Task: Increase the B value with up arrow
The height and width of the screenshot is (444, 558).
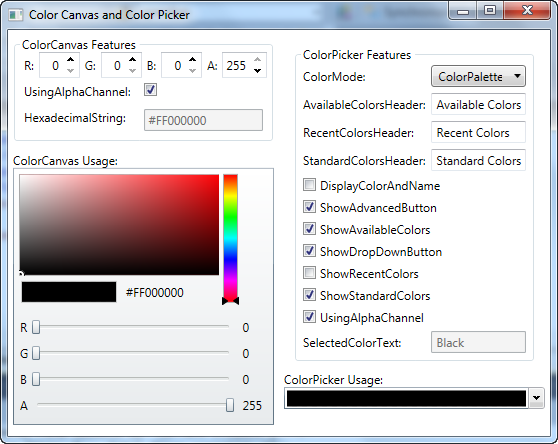Action: [193, 60]
